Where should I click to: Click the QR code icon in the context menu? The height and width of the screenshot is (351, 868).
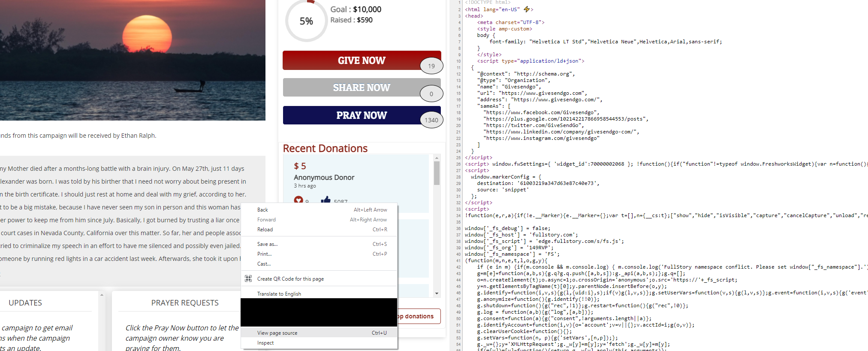click(x=248, y=278)
